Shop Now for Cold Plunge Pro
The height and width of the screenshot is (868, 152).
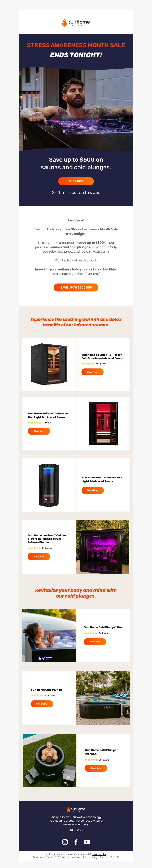tap(95, 641)
